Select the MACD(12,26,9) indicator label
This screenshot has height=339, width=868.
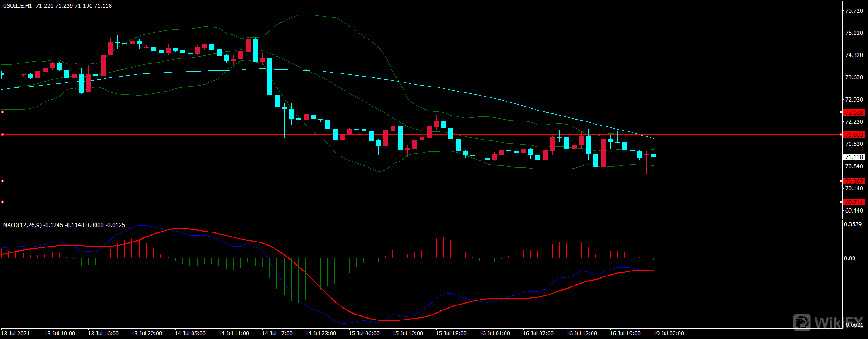pyautogui.click(x=22, y=225)
